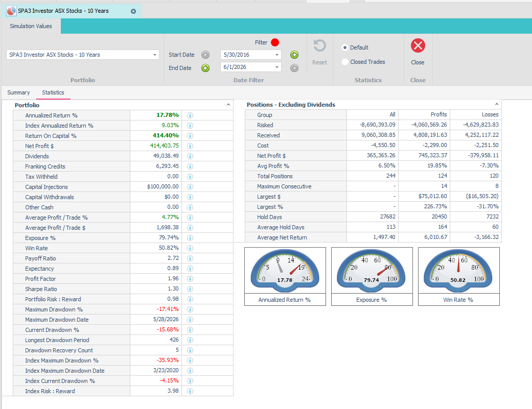
Task: Click the info icon for Index Annualized Return %
Action: (190, 126)
